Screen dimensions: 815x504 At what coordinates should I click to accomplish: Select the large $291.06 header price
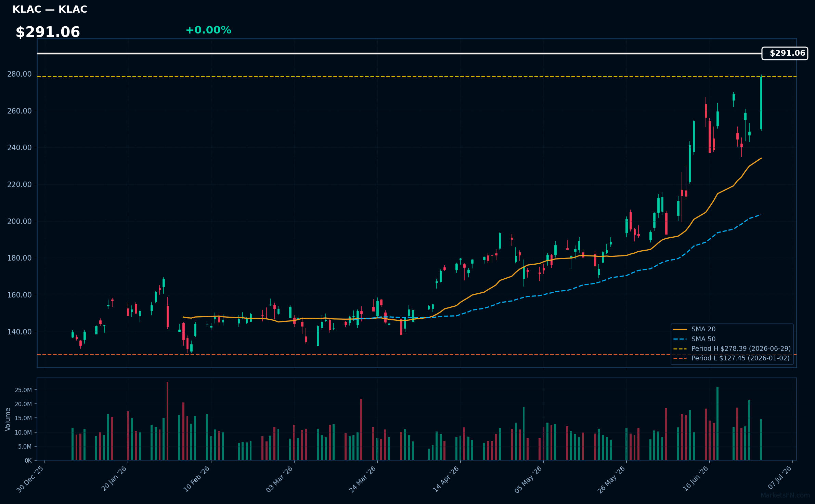[48, 32]
